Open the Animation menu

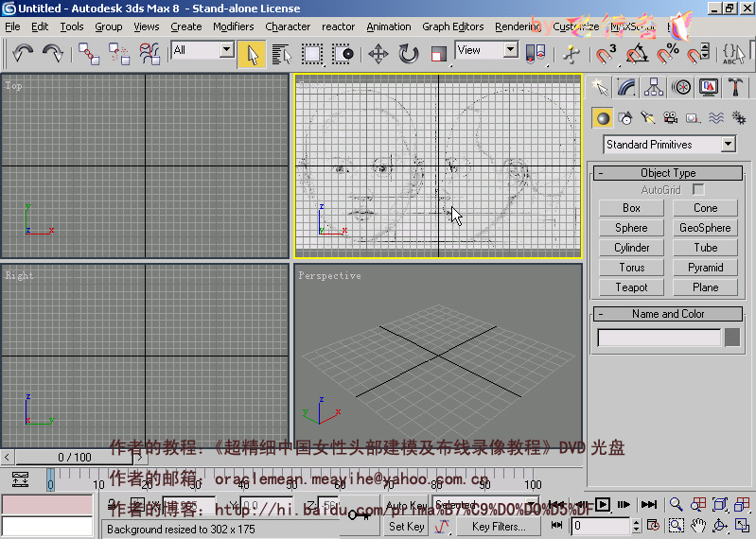point(389,26)
